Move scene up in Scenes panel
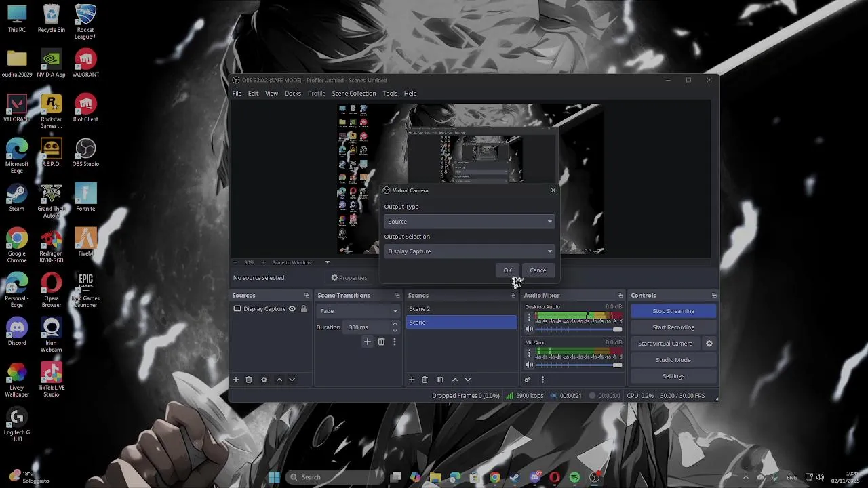This screenshot has width=868, height=488. (x=455, y=380)
